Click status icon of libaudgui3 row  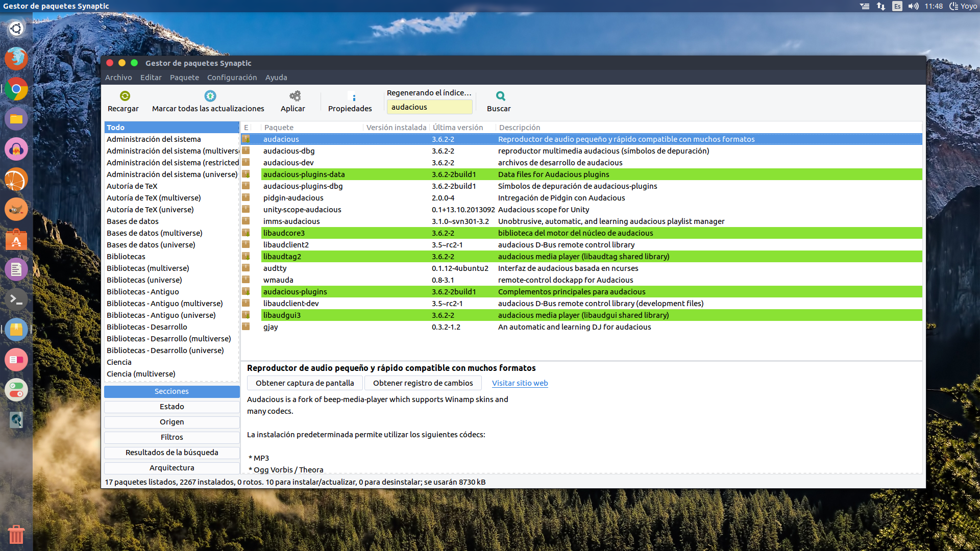[x=246, y=315]
